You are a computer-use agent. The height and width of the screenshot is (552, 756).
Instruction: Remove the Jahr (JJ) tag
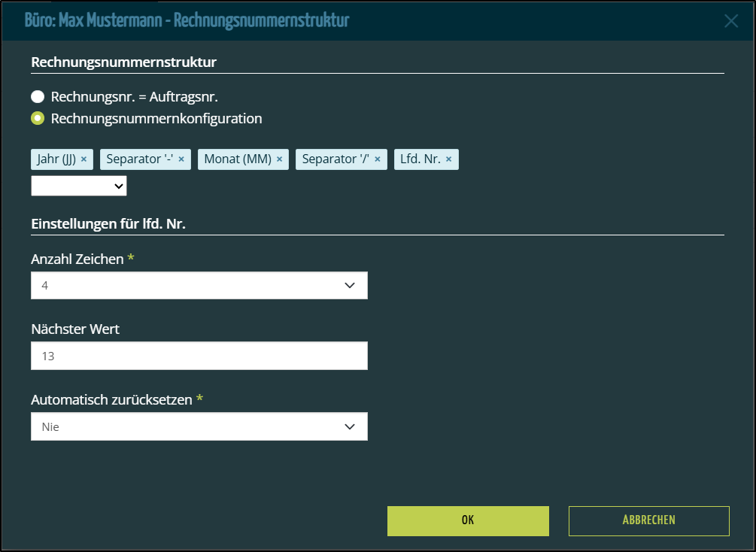pyautogui.click(x=83, y=159)
